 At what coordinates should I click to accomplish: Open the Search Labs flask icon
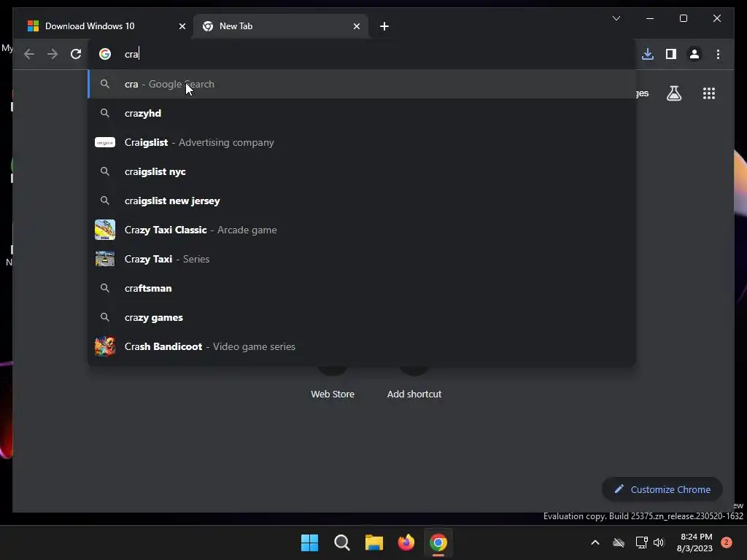pyautogui.click(x=673, y=93)
